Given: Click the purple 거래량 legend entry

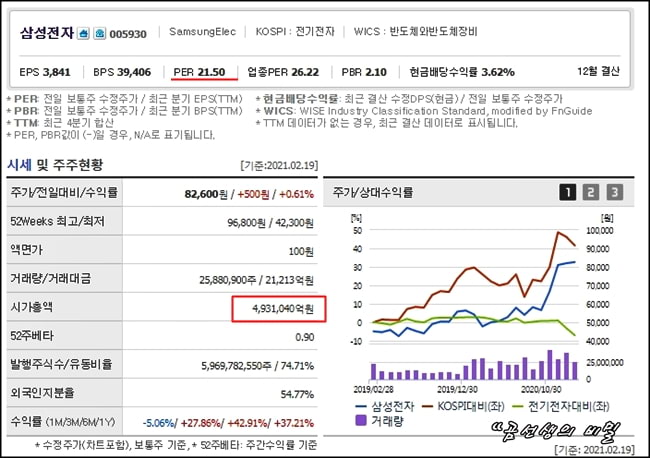Looking at the screenshot, I should [x=379, y=421].
